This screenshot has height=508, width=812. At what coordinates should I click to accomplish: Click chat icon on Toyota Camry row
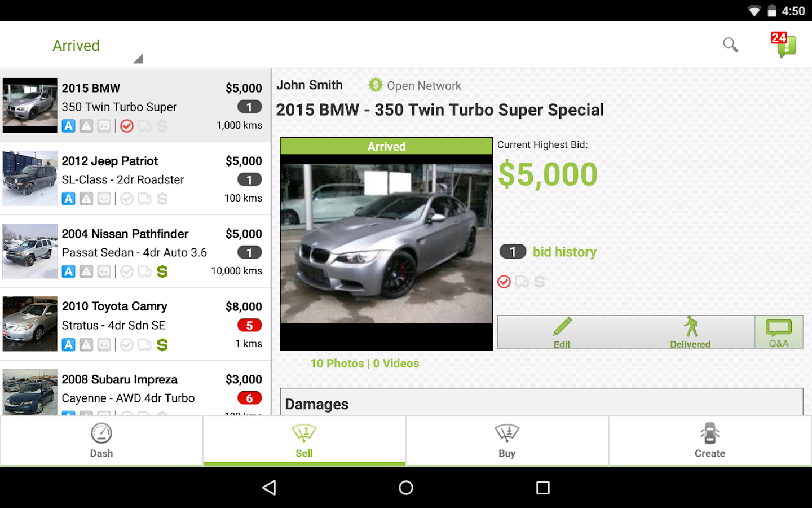pyautogui.click(x=104, y=344)
